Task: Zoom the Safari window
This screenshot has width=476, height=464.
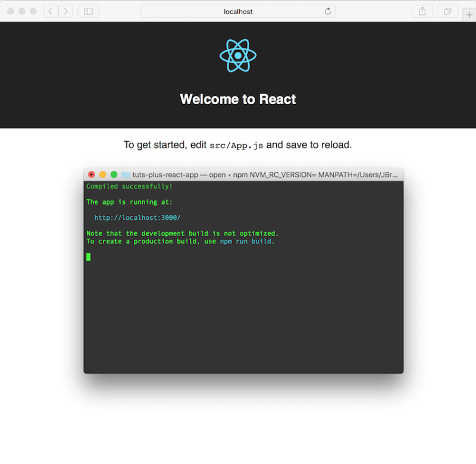Action: click(x=33, y=11)
